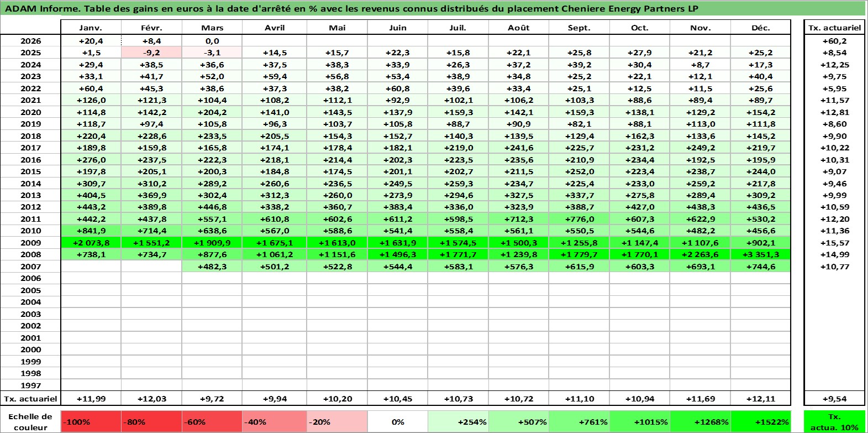Click the 'Tx. actuariel' right column header
This screenshot has width=868, height=433.
click(834, 28)
